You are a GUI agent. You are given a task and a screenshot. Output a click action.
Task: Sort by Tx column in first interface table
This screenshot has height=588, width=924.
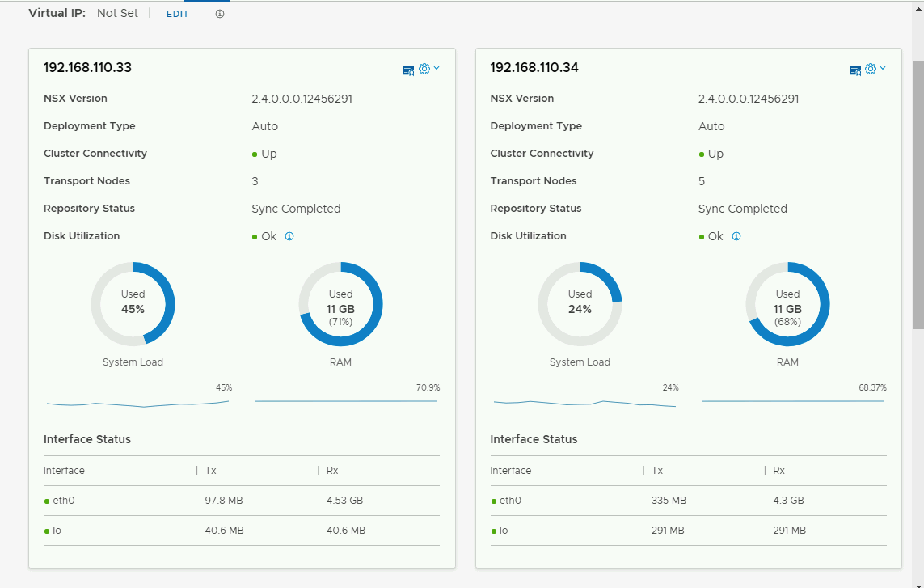[211, 470]
